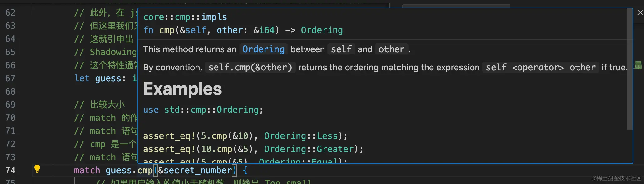Click 'use std::cmp::Ordering;' example line
Image resolution: width=644 pixels, height=184 pixels.
click(203, 110)
